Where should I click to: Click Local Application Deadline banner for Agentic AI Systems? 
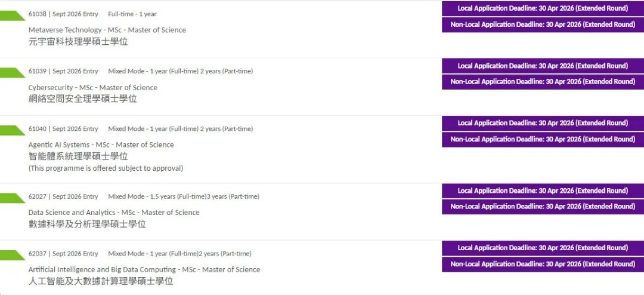tap(543, 123)
